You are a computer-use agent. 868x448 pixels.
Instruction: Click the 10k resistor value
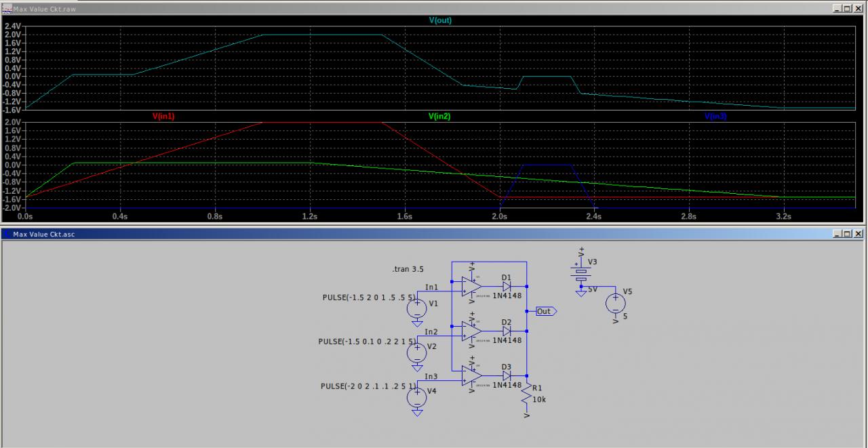[x=540, y=400]
